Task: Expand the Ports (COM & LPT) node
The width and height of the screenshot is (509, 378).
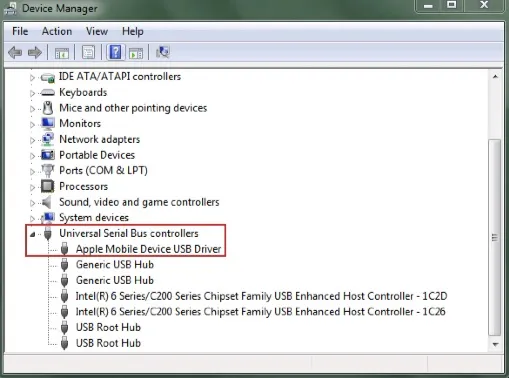Action: coord(32,172)
